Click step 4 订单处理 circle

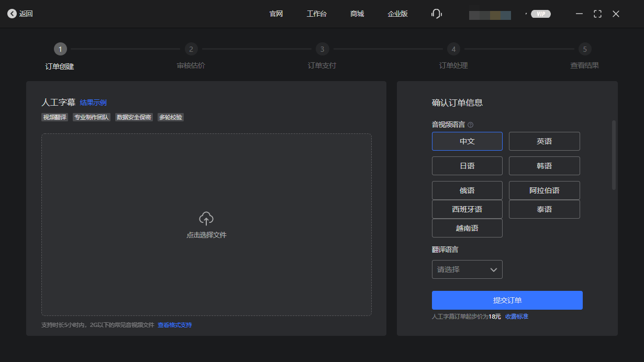tap(453, 49)
